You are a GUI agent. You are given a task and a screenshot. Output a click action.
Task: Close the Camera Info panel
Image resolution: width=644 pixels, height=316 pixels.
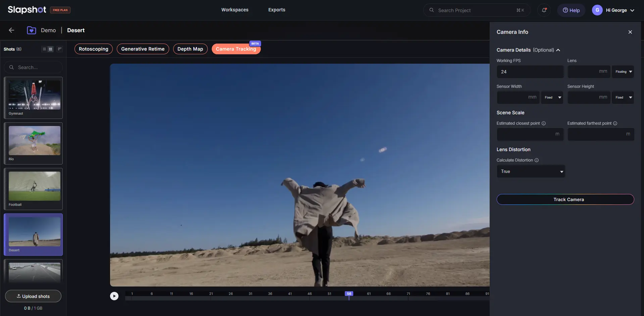pyautogui.click(x=630, y=32)
